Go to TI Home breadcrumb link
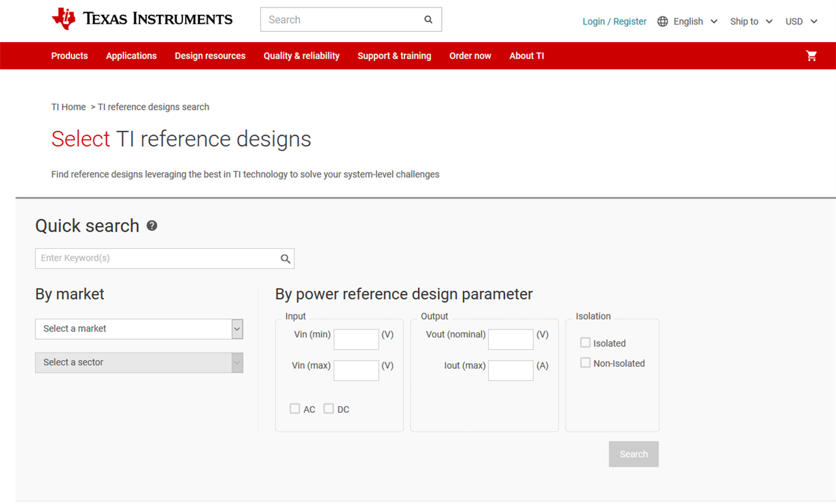836x504 pixels. pos(69,107)
